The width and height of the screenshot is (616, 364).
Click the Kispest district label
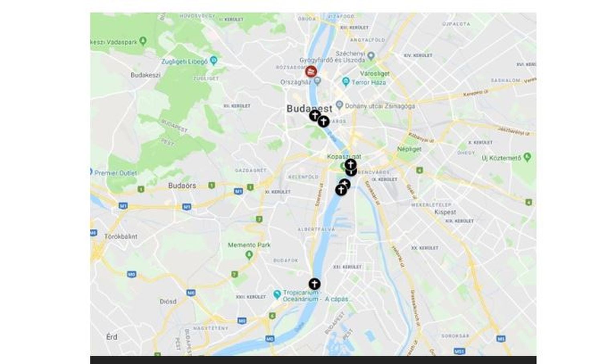(x=445, y=212)
